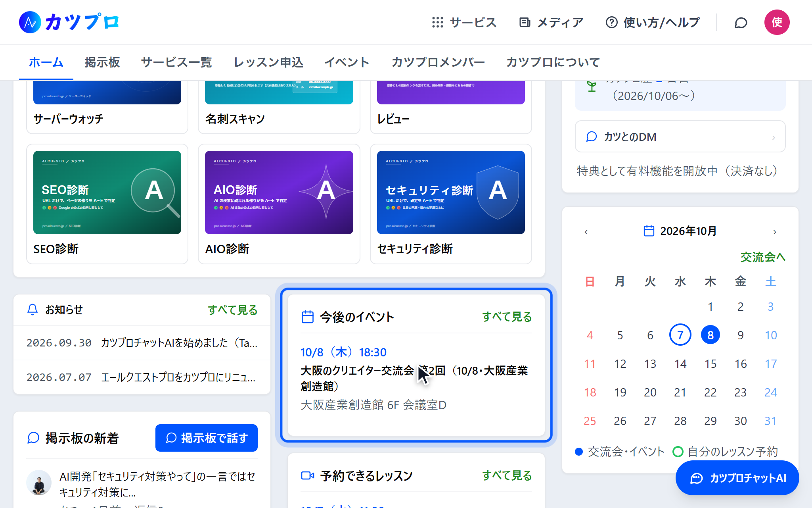
Task: Open レビュー service card
Action: (x=451, y=107)
